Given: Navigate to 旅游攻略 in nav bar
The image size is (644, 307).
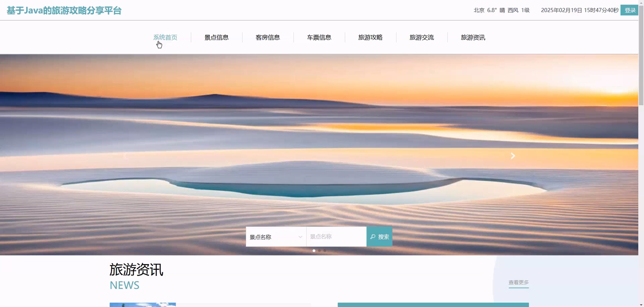Looking at the screenshot, I should (x=370, y=37).
